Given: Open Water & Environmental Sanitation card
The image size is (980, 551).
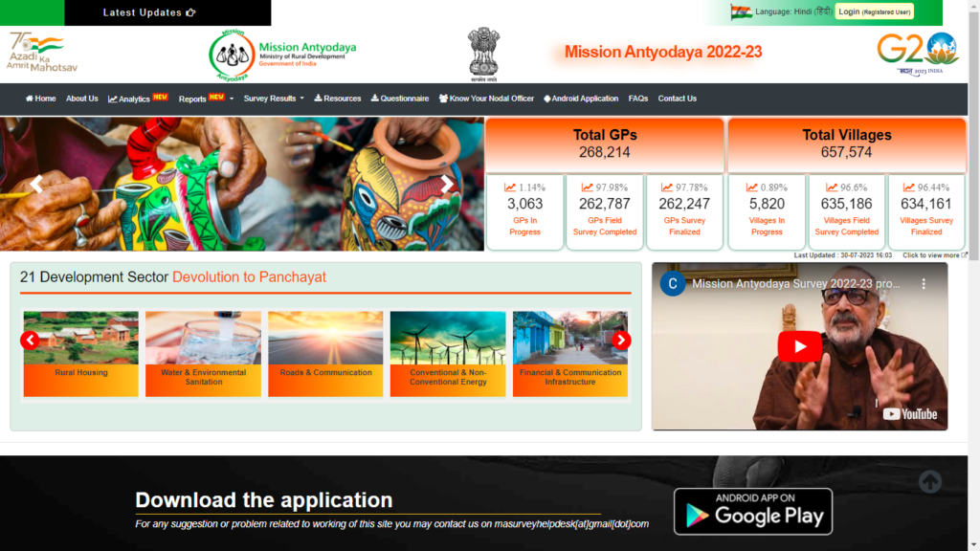Looking at the screenshot, I should tap(203, 354).
